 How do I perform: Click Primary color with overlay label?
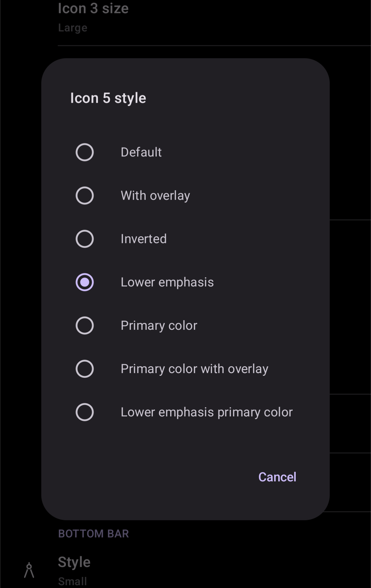(194, 369)
